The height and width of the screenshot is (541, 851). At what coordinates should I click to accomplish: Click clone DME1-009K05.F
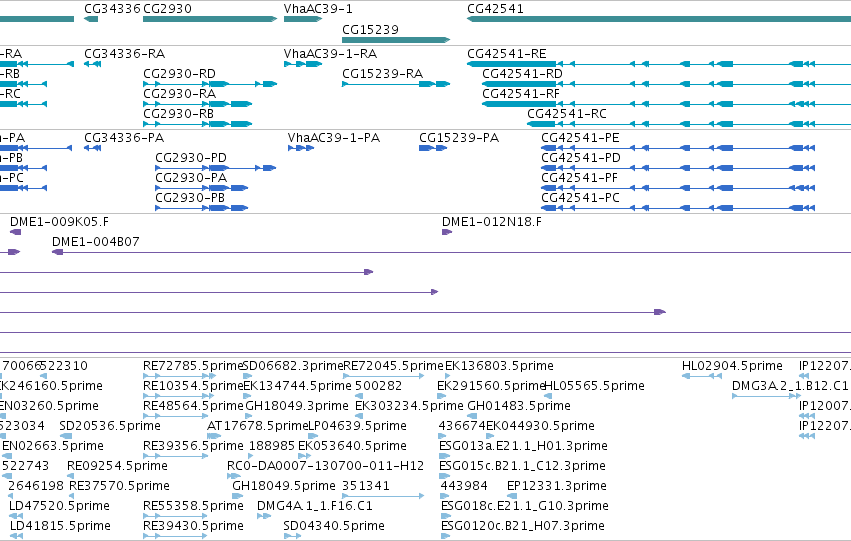(x=59, y=222)
